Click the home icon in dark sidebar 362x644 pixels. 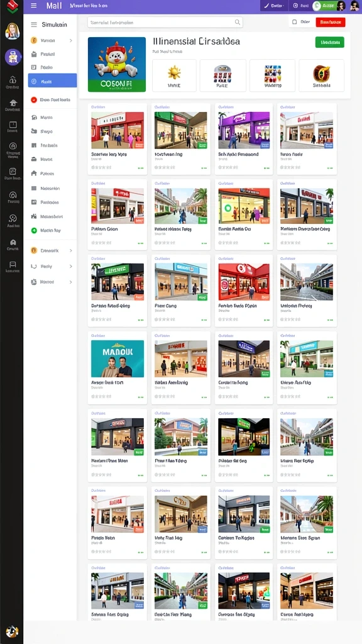[13, 103]
